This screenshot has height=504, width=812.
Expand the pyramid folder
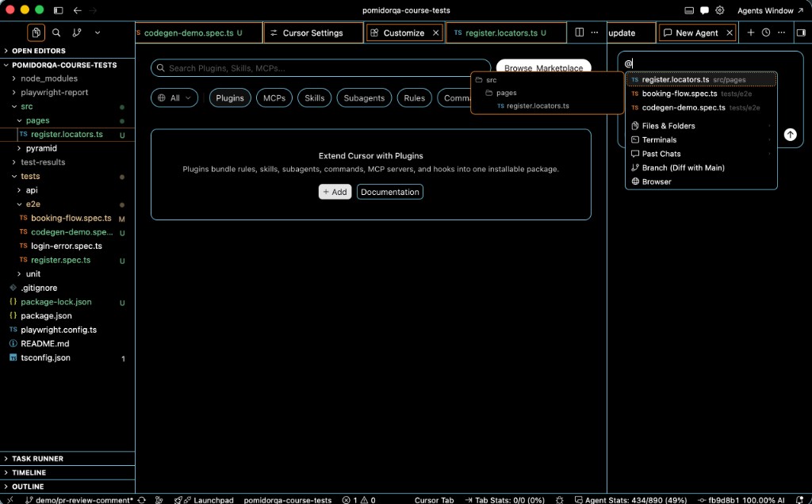tap(67, 148)
